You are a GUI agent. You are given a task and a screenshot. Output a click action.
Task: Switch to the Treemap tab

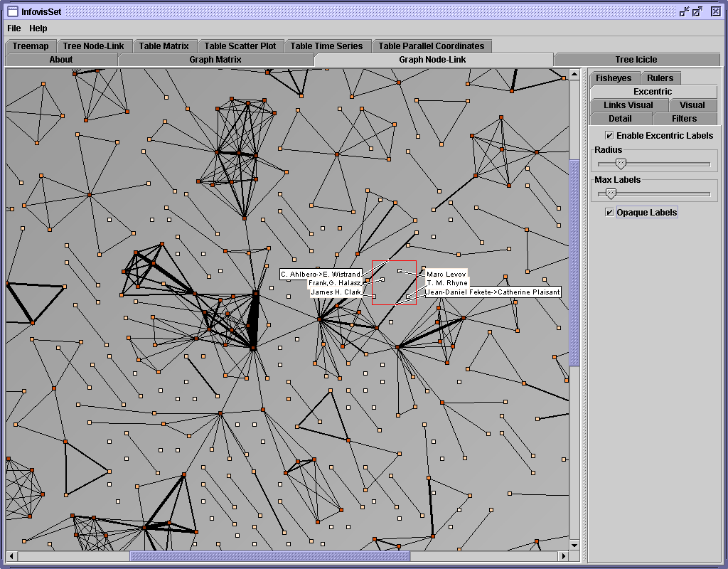pos(31,46)
